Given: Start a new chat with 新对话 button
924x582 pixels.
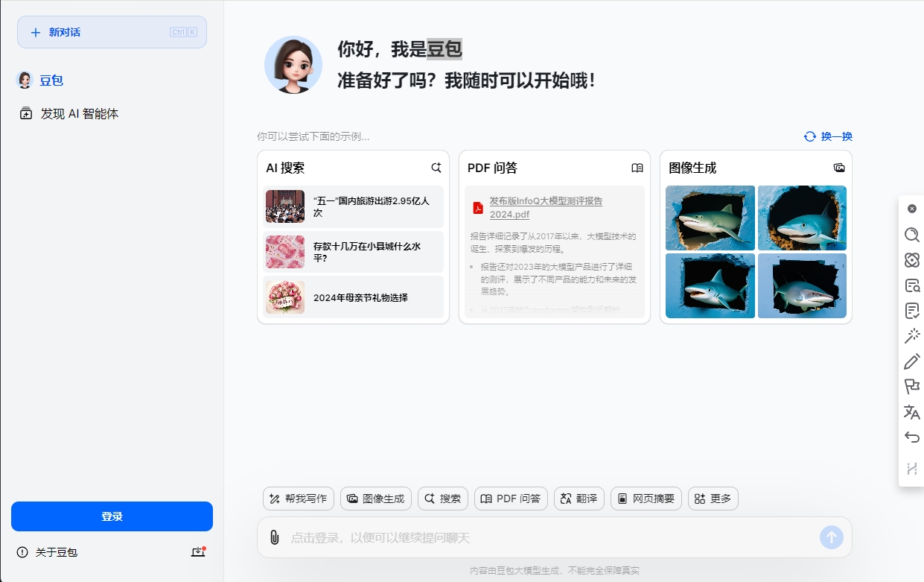Looking at the screenshot, I should click(112, 32).
